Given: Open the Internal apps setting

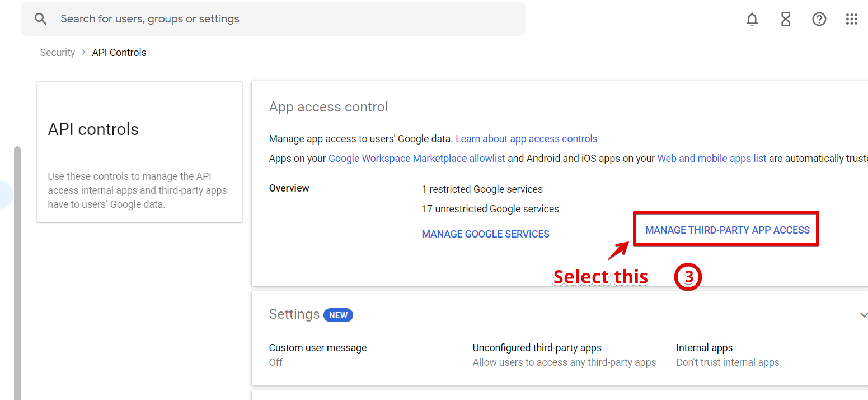Looking at the screenshot, I should tap(704, 348).
